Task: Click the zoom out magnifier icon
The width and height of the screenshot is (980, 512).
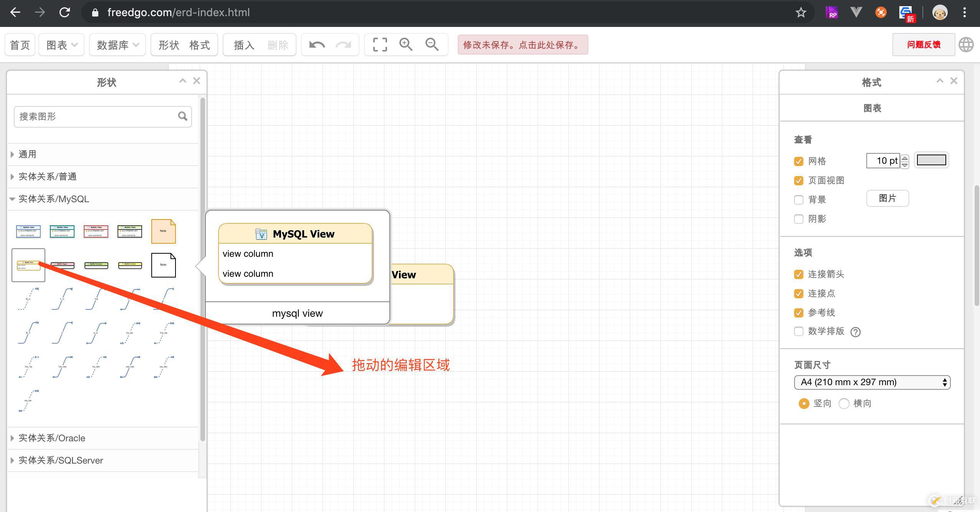Action: pos(432,45)
